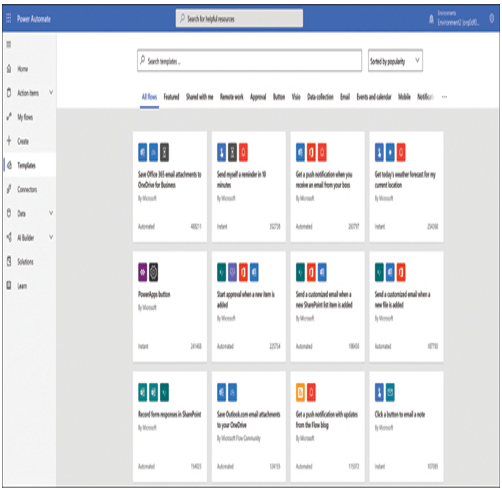Click the Action items clipboard icon
The height and width of the screenshot is (490, 502).
tap(9, 93)
